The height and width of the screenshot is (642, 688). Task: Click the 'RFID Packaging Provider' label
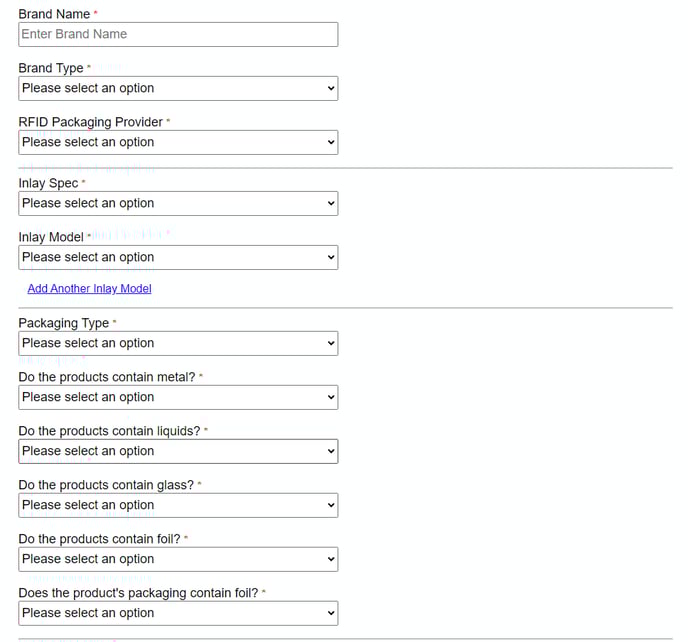point(90,122)
